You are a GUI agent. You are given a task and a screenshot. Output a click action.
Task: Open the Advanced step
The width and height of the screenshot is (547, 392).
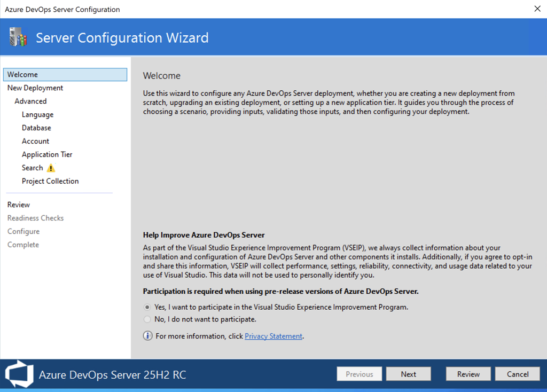click(30, 101)
